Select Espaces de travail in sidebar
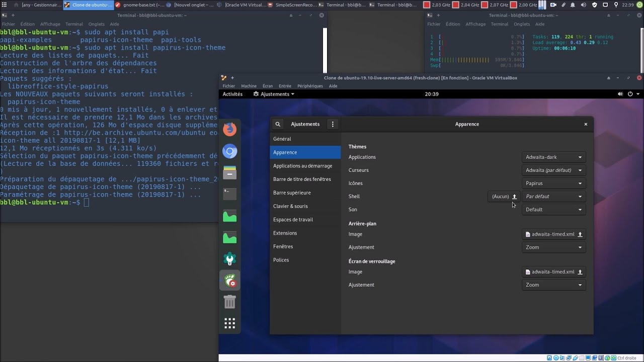The image size is (644, 362). pos(305,220)
